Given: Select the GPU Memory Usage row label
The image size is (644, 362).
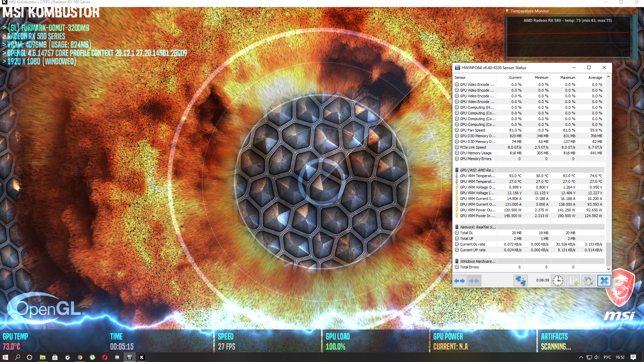Looking at the screenshot, I should pos(476,153).
